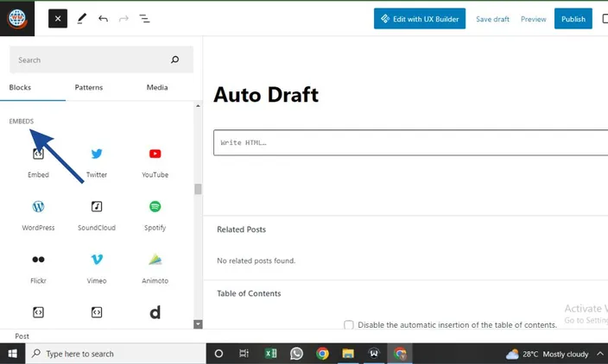
Task: Click the Windows taskbar search box
Action: click(116, 354)
